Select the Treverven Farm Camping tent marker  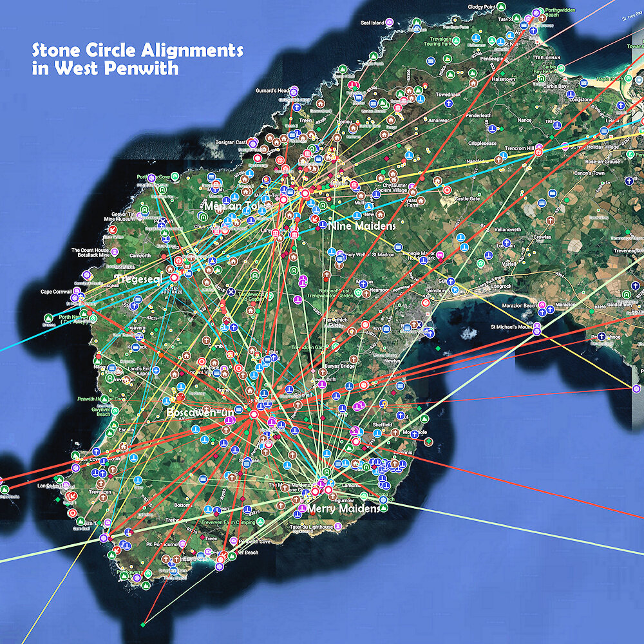click(x=260, y=522)
